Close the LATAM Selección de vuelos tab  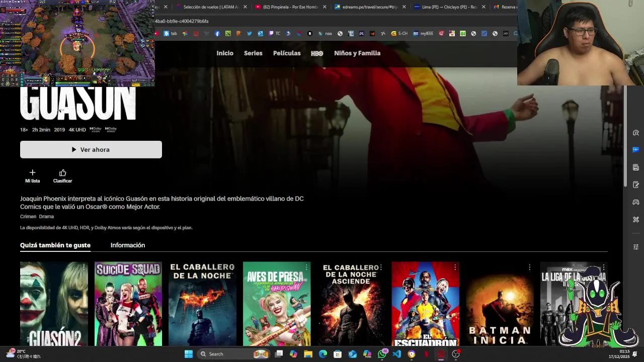pyautogui.click(x=245, y=7)
